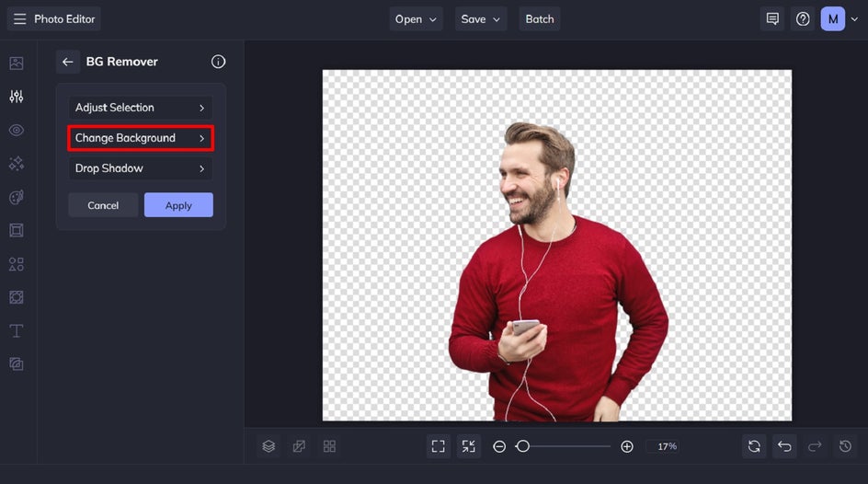This screenshot has height=484, width=868.
Task: Open the hamburger menu next to Photo Editor
Action: 19,18
